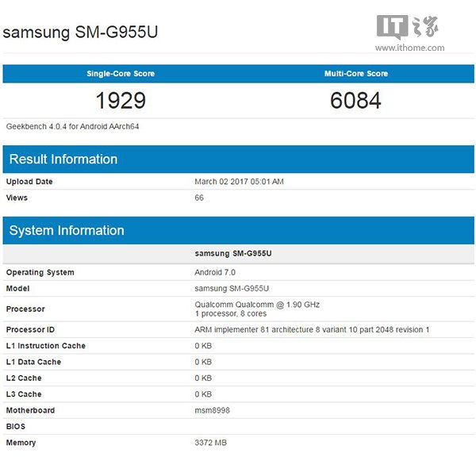Screen dimensions: 476x457
Task: Select the value 'Android 7.0'
Action: point(215,272)
